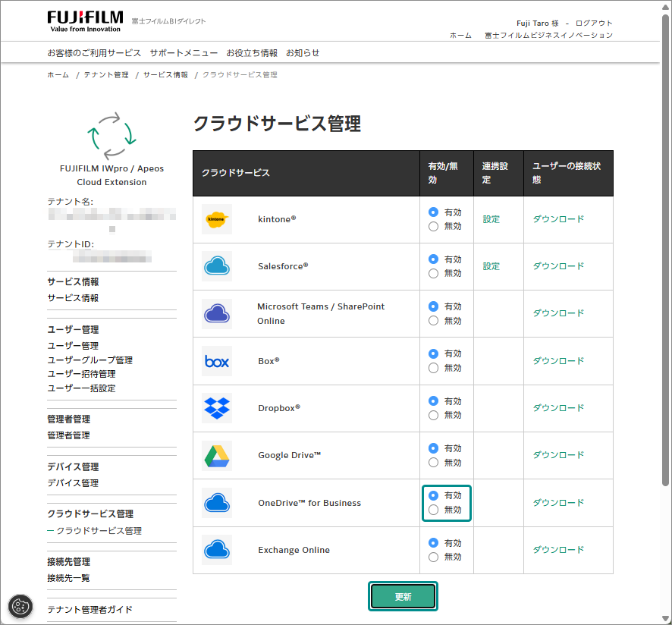672x625 pixels.
Task: Select 無効 for Dropbox
Action: pyautogui.click(x=433, y=415)
